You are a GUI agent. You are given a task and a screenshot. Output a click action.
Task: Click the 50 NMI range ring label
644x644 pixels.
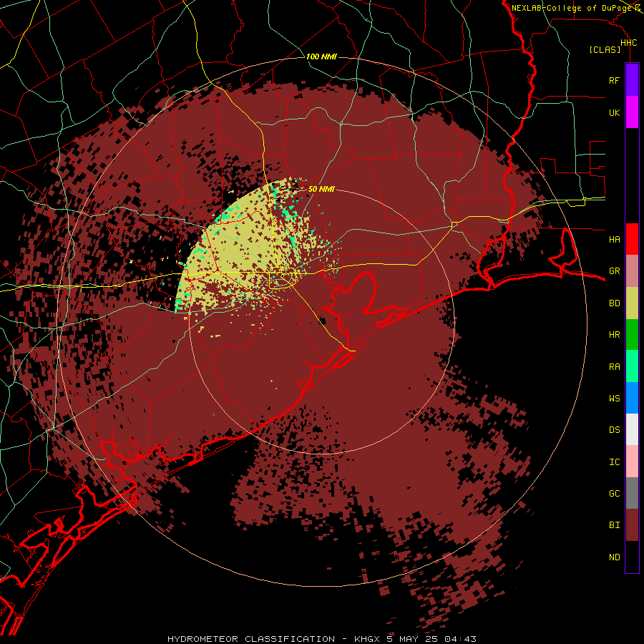[321, 189]
